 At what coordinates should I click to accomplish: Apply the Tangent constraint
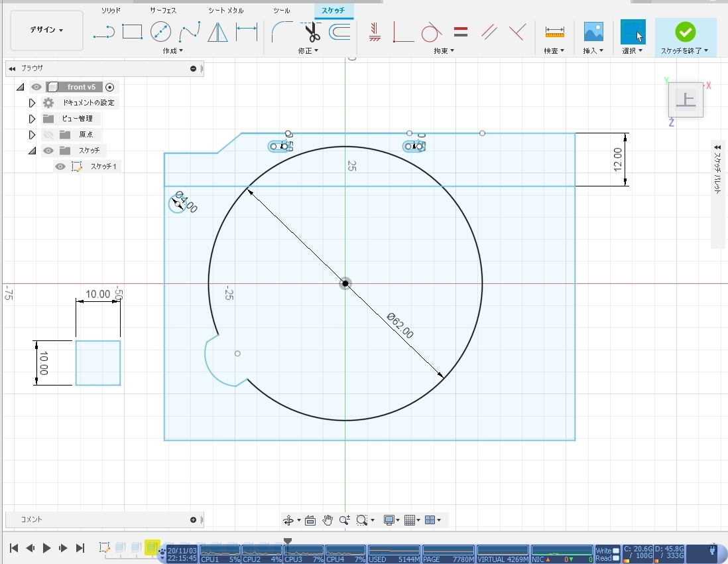tap(432, 32)
